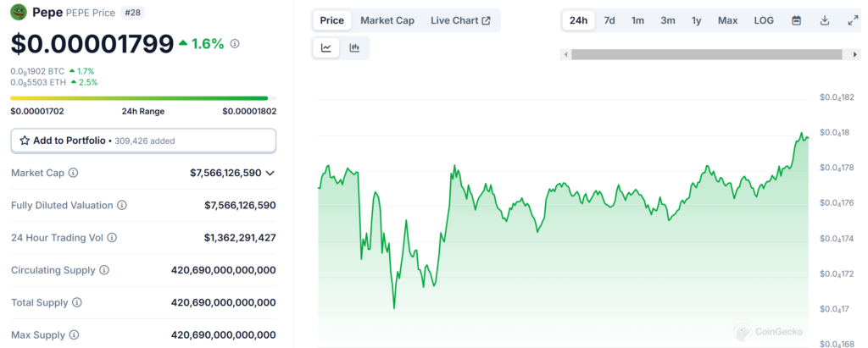Open the calendar date range picker

click(x=796, y=20)
